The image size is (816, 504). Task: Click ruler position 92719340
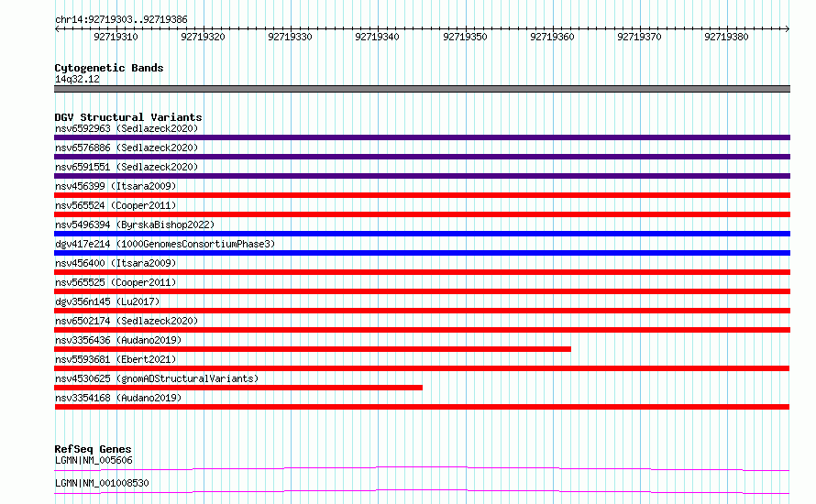point(378,37)
